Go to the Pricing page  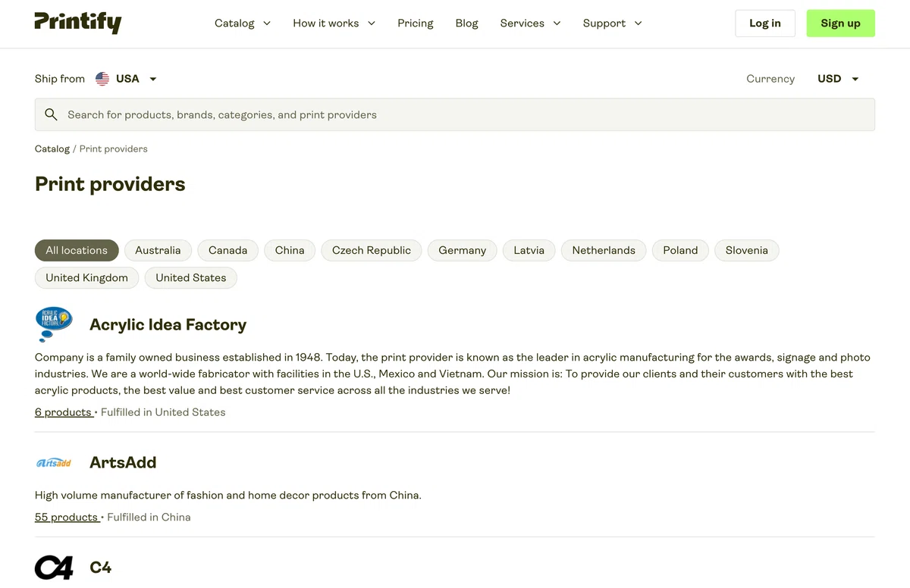(x=416, y=23)
